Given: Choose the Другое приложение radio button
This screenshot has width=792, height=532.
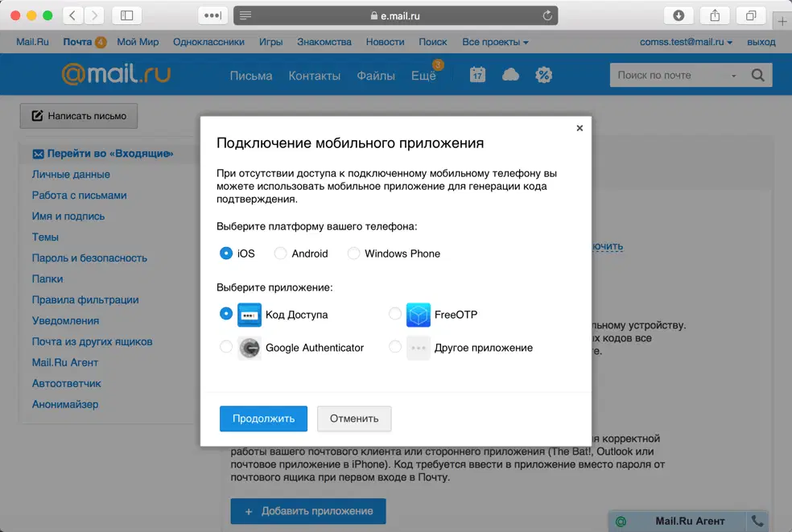Looking at the screenshot, I should [x=395, y=347].
